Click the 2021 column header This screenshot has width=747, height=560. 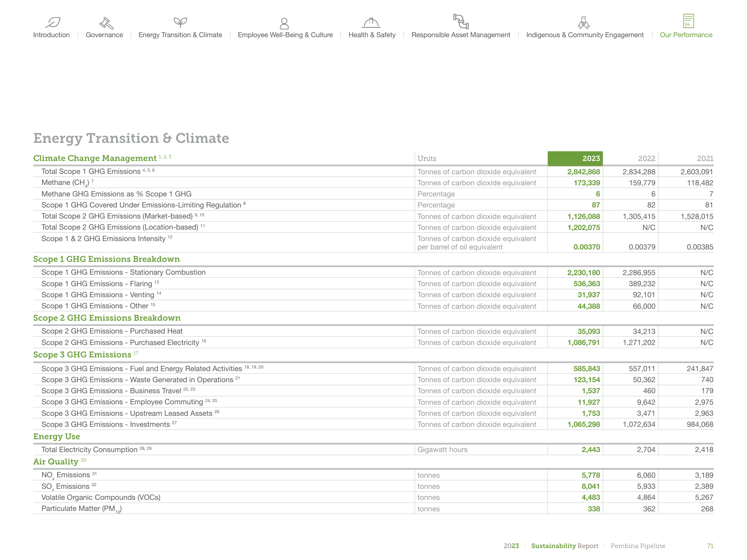(x=705, y=158)
